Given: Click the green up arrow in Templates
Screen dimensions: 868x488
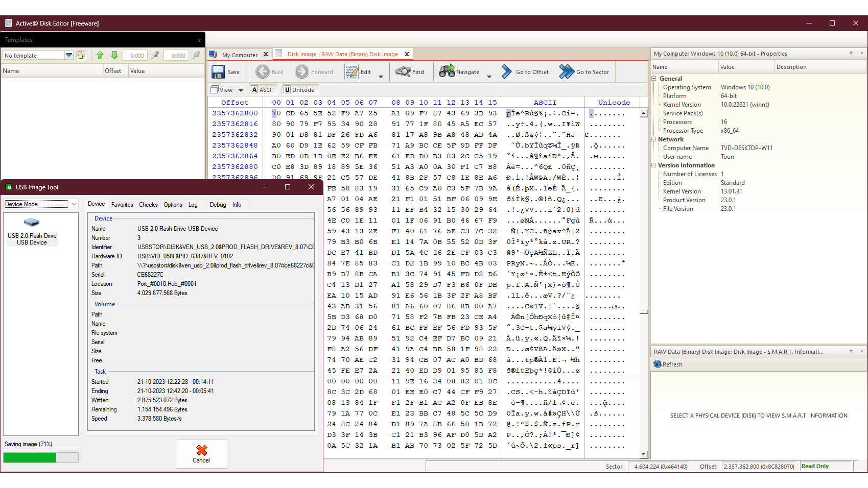Looking at the screenshot, I should click(100, 55).
